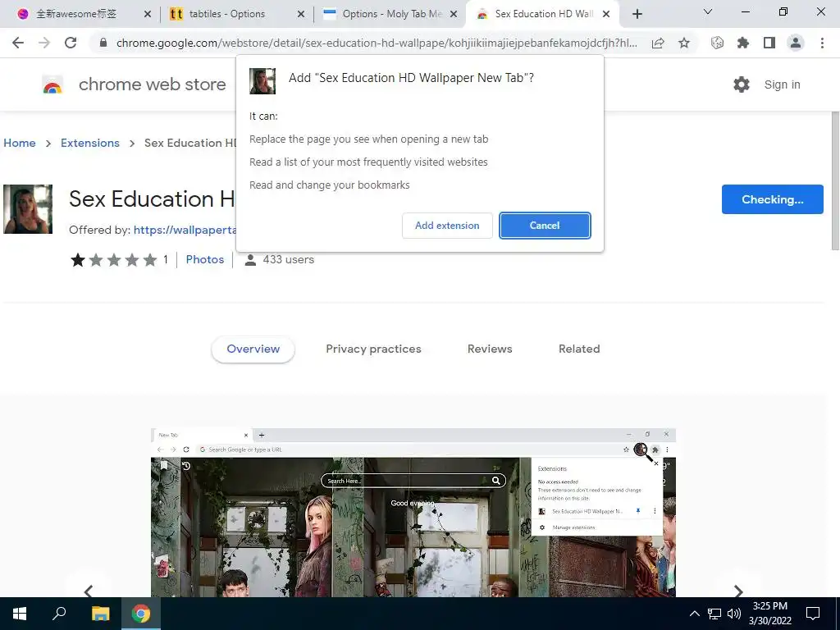Image resolution: width=840 pixels, height=630 pixels.
Task: Click Sign in on the web store
Action: coord(782,84)
